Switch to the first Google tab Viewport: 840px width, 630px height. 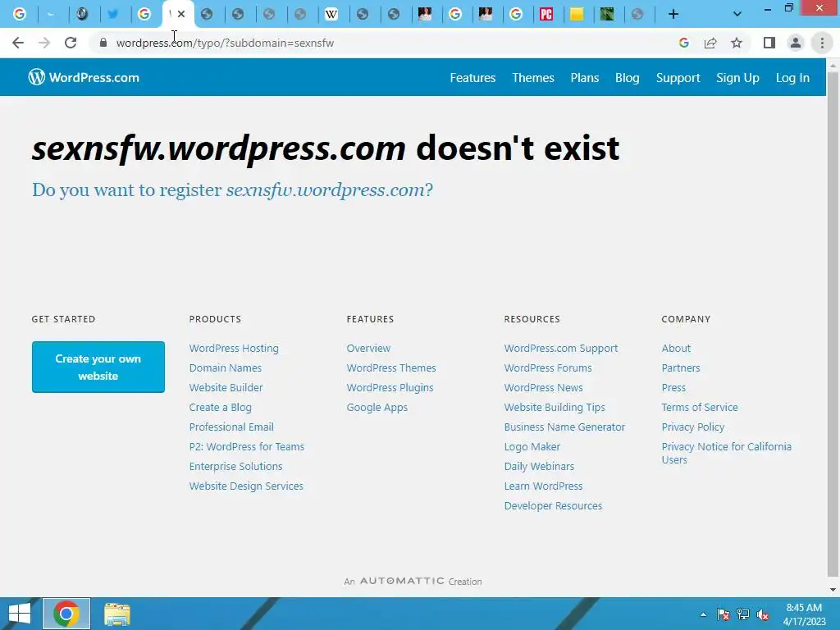(20, 15)
